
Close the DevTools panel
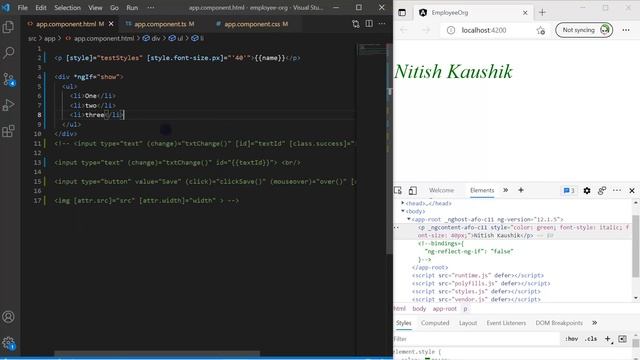point(632,191)
